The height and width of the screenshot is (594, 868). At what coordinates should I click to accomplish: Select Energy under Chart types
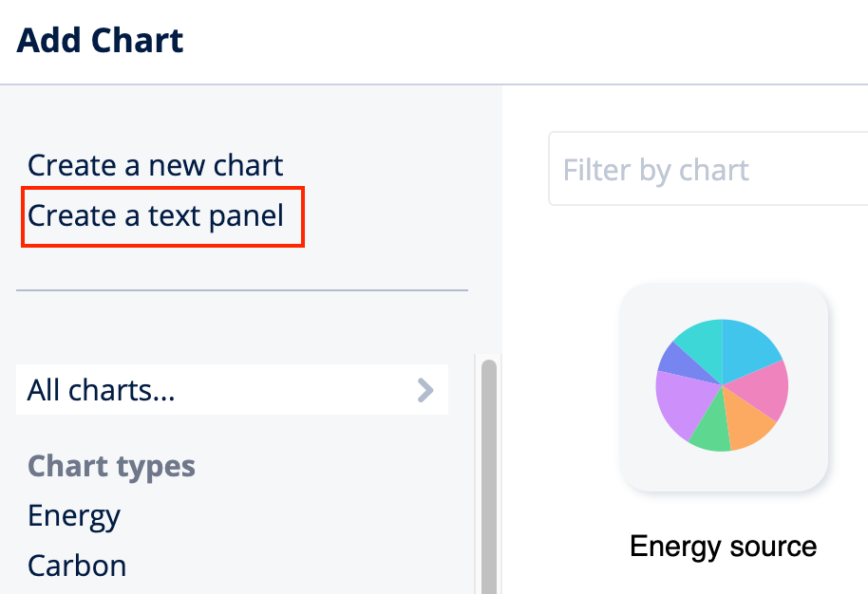(73, 515)
